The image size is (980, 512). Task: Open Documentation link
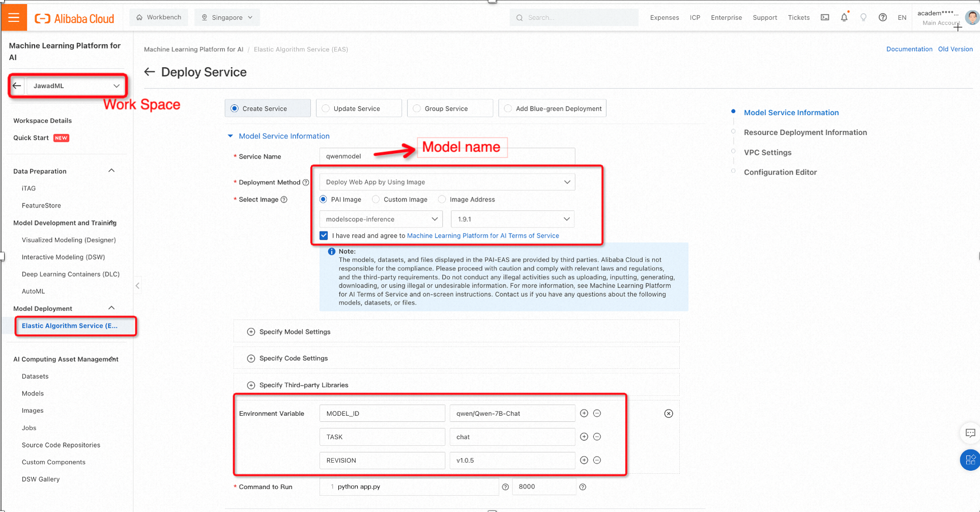click(x=909, y=49)
